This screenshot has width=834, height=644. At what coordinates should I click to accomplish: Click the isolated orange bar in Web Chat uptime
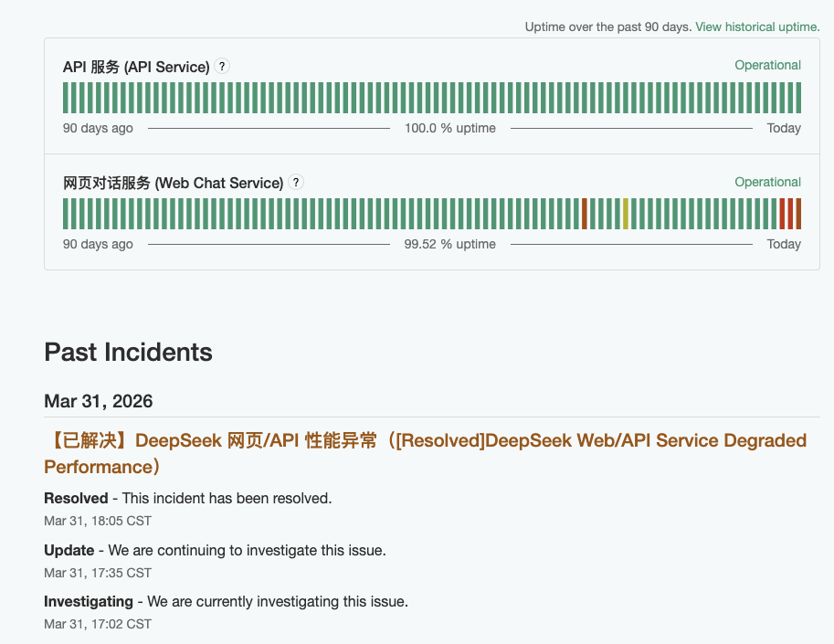585,214
